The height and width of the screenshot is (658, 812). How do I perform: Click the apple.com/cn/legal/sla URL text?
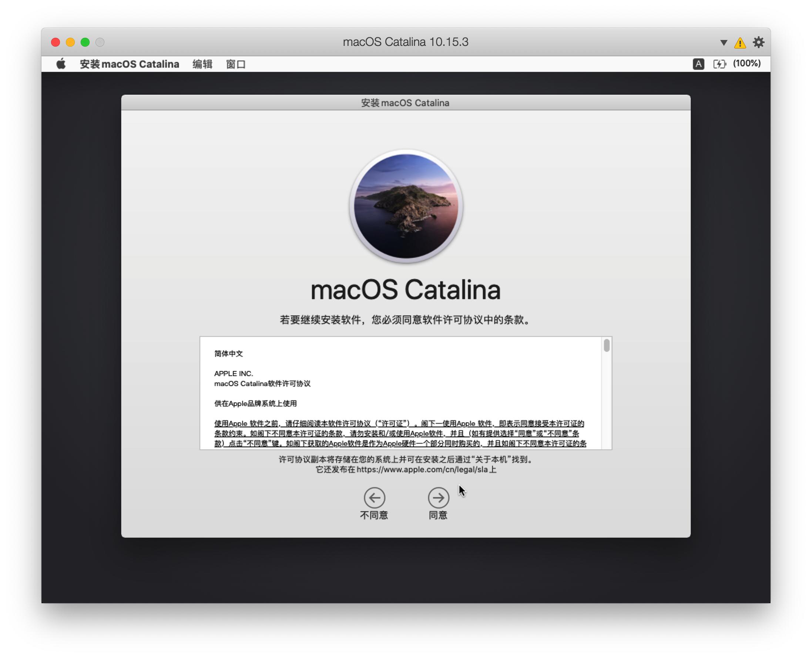click(422, 469)
